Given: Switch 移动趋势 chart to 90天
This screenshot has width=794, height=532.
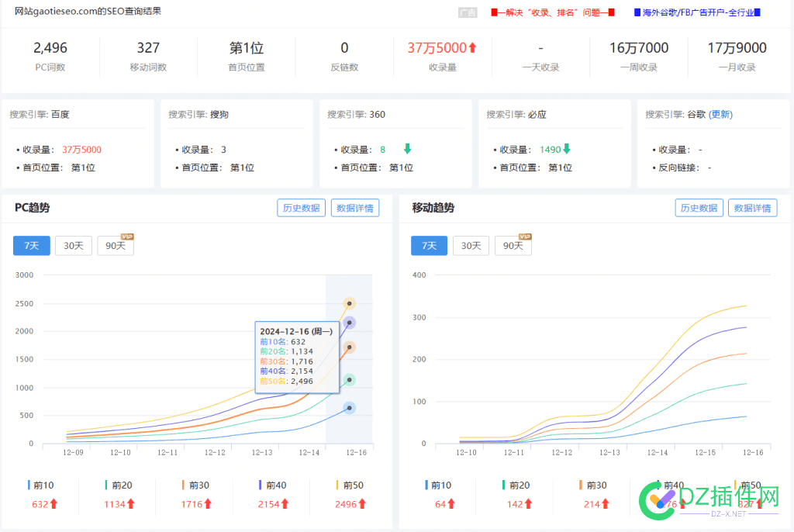Looking at the screenshot, I should [x=513, y=246].
